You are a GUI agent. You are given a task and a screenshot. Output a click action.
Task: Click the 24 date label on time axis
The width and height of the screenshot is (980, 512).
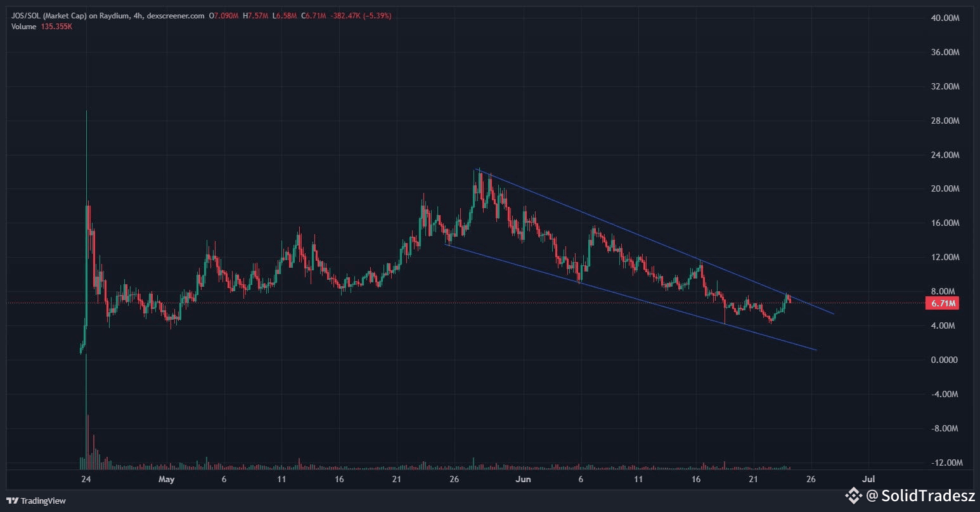click(86, 479)
